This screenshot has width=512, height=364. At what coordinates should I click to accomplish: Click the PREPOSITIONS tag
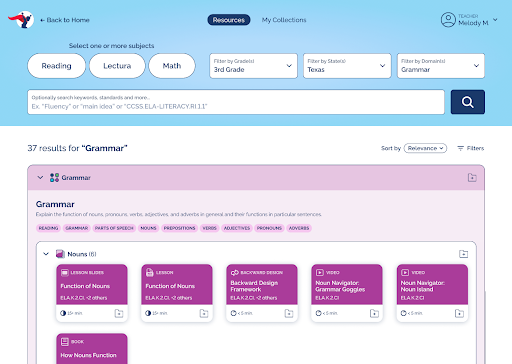click(179, 228)
